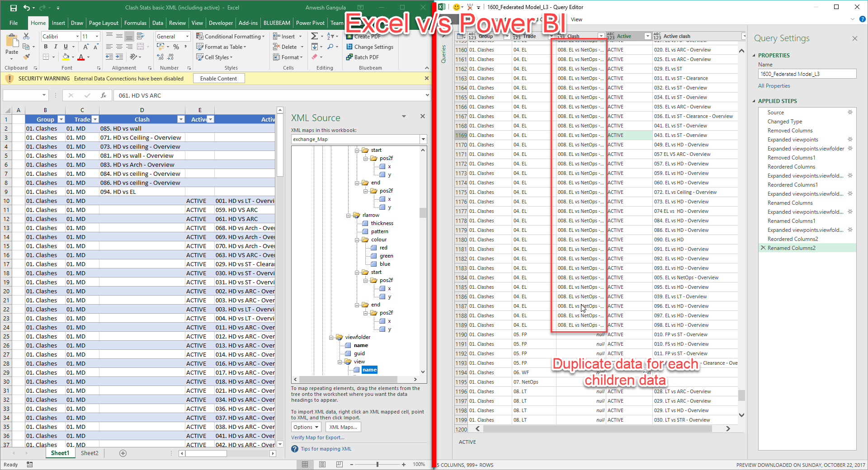Screen dimensions: 868x470
Task: Click the Format Painter brush icon
Action: click(26, 57)
